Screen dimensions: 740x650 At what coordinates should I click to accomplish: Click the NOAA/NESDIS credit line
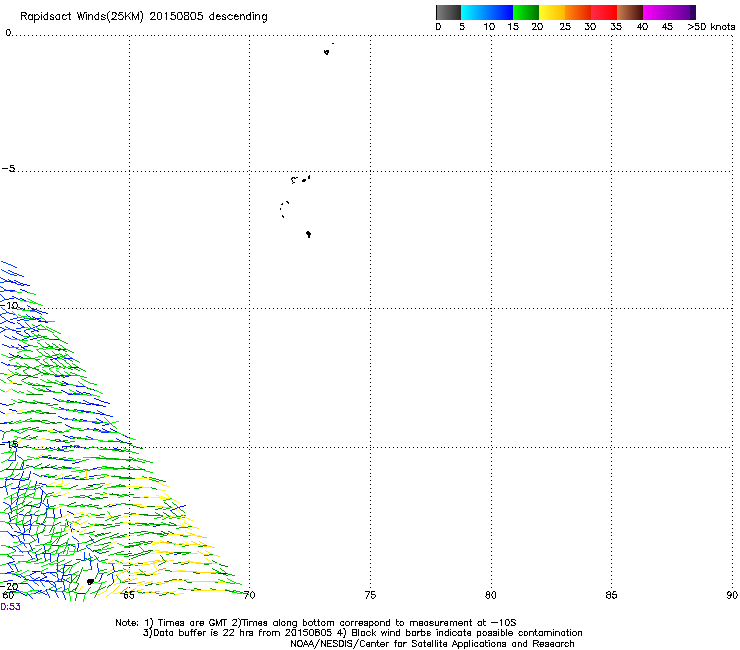coord(432,644)
